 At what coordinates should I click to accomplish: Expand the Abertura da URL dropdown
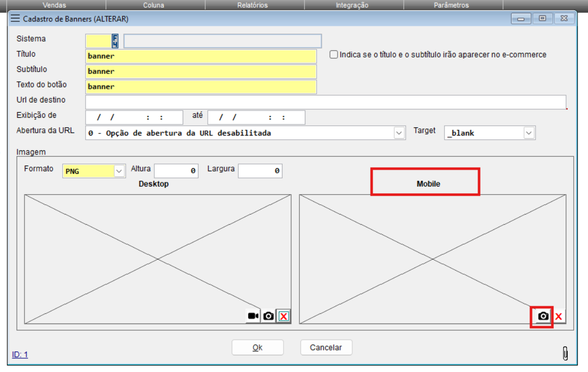point(400,133)
